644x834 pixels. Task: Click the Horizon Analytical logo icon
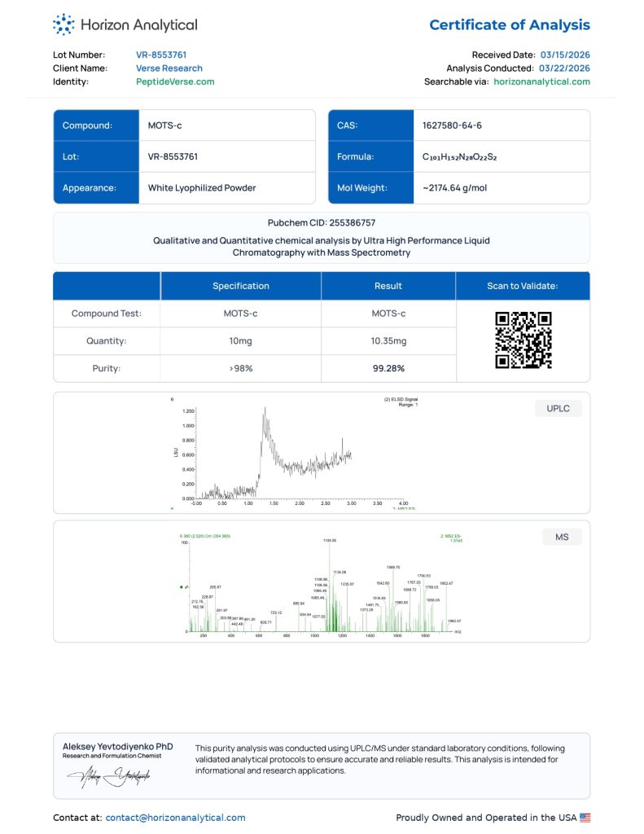[x=64, y=24]
